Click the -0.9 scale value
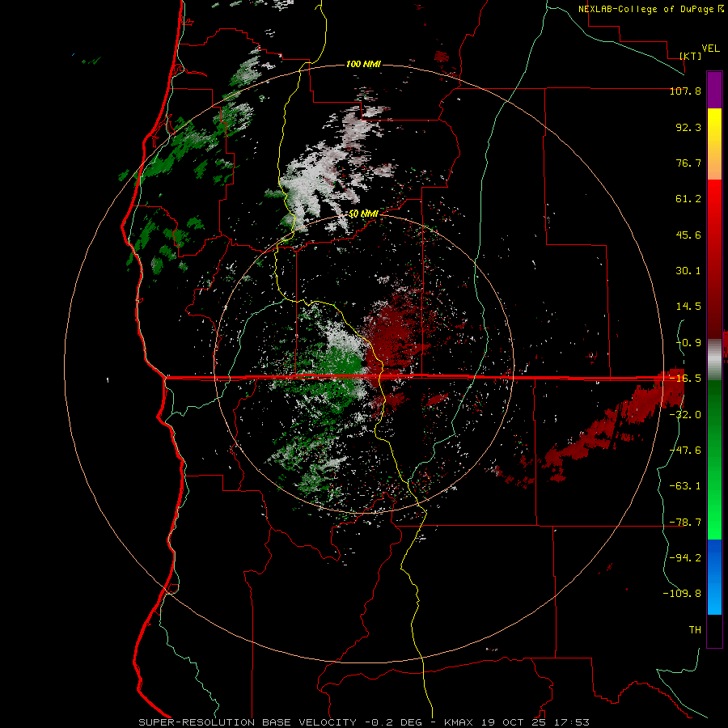This screenshot has height=728, width=728. click(x=688, y=343)
